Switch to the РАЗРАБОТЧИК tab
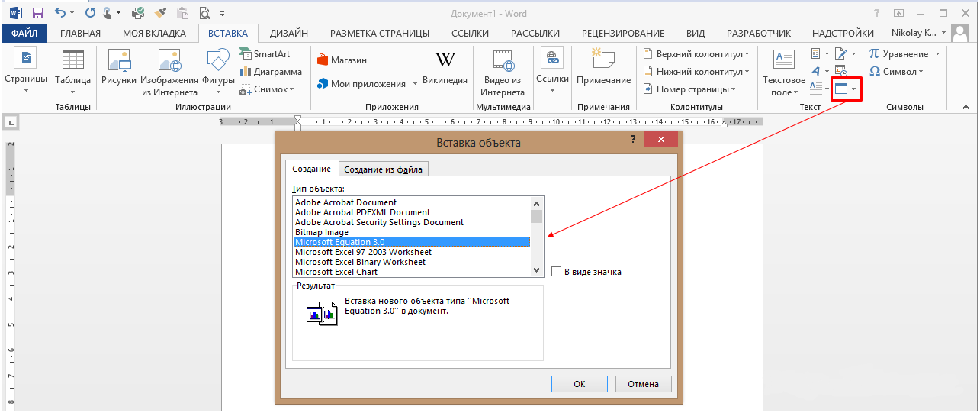 point(759,33)
